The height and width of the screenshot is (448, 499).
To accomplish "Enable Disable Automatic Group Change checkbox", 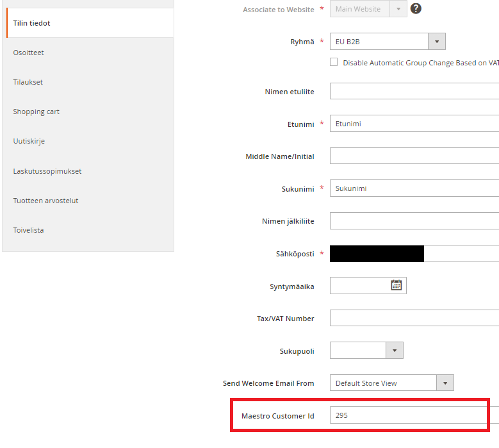I will point(334,62).
